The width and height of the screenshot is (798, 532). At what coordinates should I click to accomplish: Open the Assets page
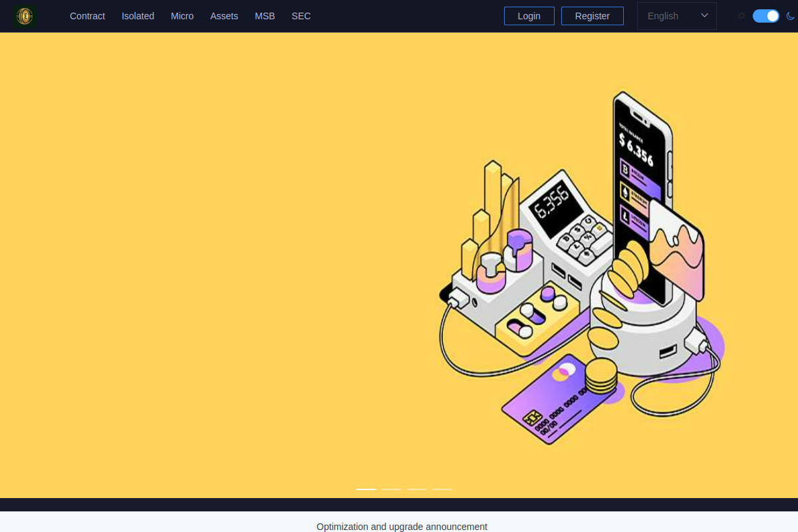[x=224, y=16]
